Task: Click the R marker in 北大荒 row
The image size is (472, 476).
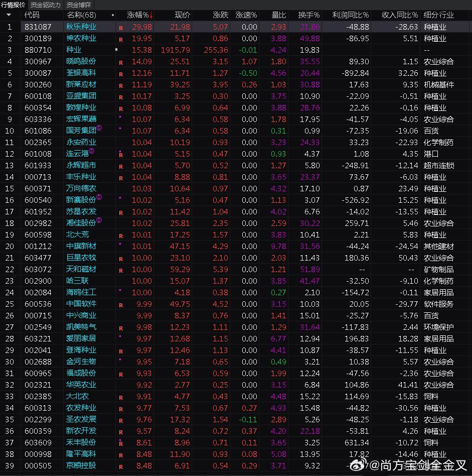Action: pyautogui.click(x=121, y=236)
